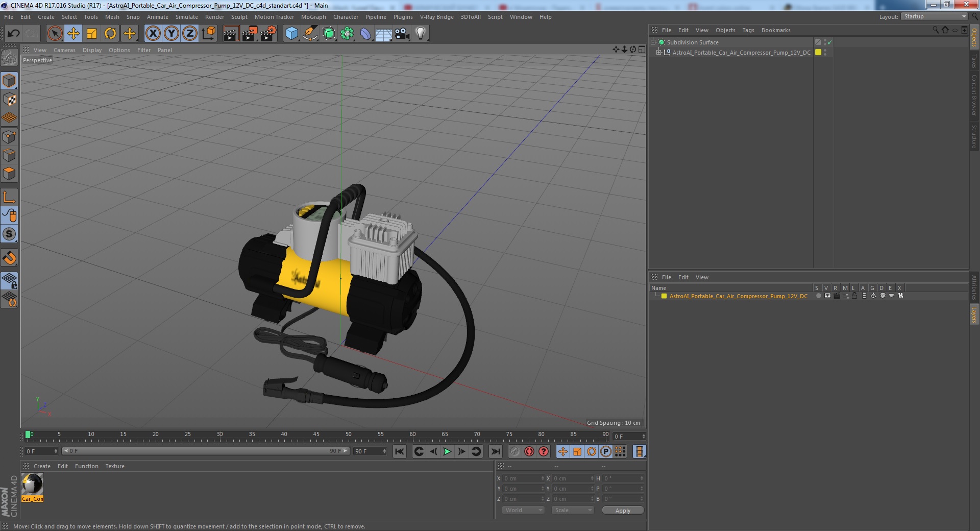The image size is (980, 531).
Task: Click yellow layer swatch of AstroAI object
Action: tap(818, 52)
